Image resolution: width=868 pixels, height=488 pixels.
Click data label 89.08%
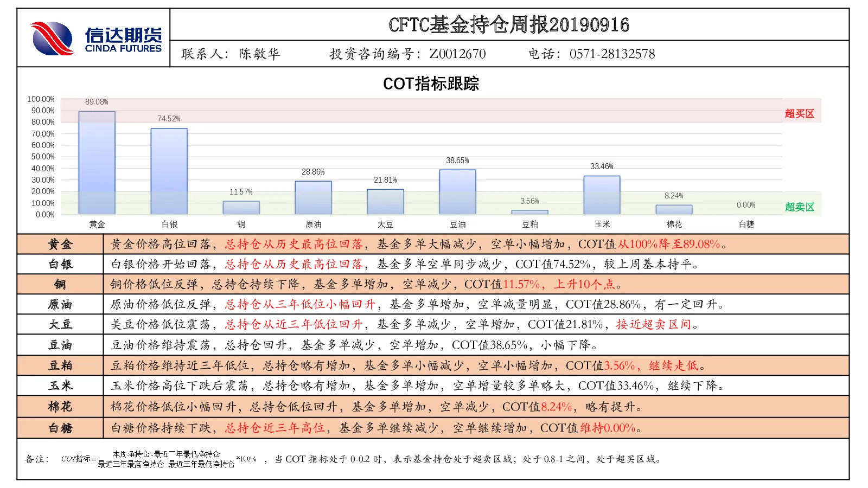(97, 102)
